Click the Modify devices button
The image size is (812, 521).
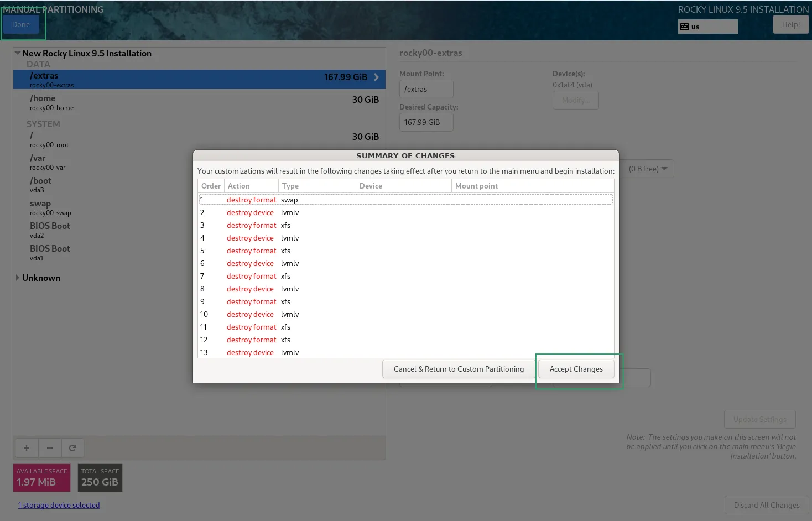[x=575, y=100]
